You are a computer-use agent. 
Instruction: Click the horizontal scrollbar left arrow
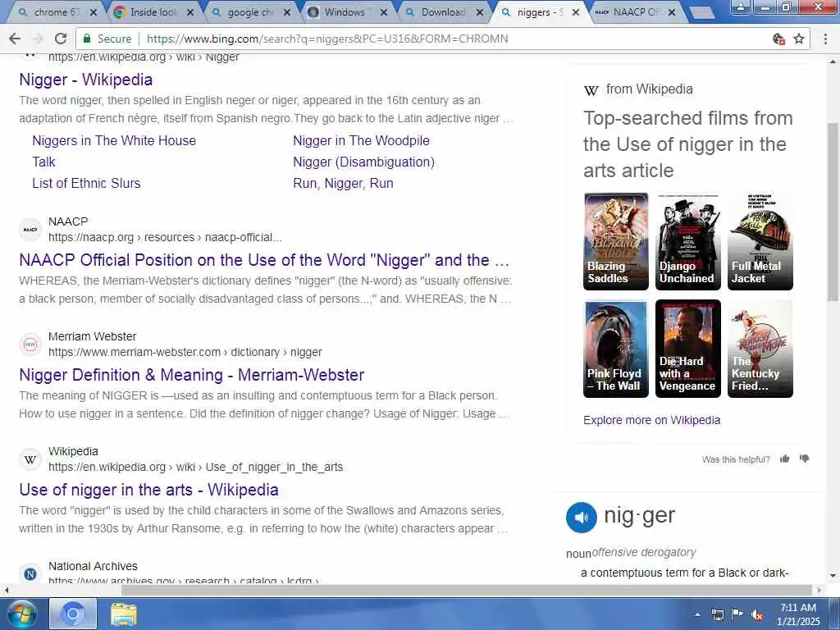click(x=6, y=590)
